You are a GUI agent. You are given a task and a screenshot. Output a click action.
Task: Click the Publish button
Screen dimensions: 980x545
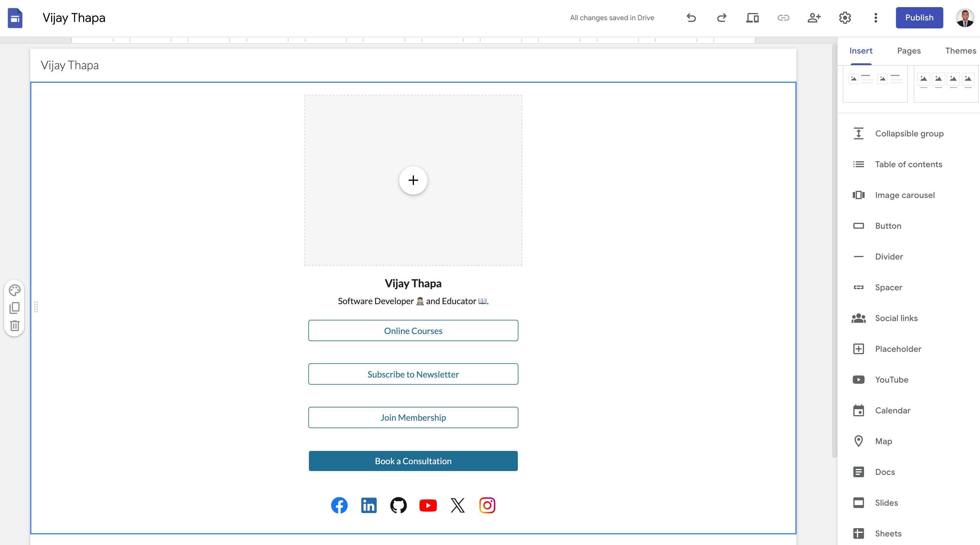point(919,18)
